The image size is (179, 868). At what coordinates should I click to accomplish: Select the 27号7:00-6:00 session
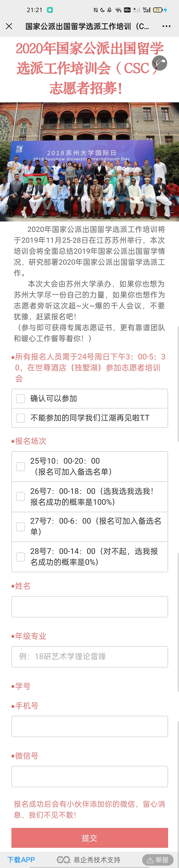pyautogui.click(x=21, y=526)
